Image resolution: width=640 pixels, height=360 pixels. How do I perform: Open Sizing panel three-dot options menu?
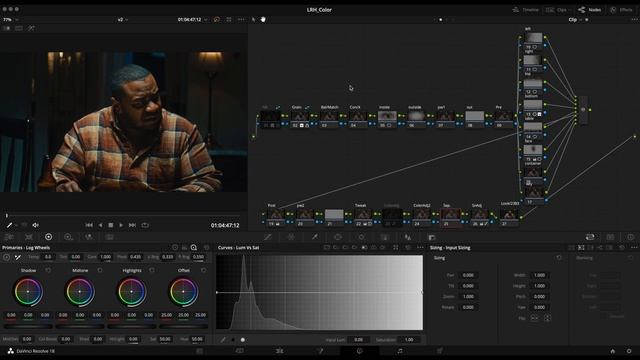tap(634, 247)
